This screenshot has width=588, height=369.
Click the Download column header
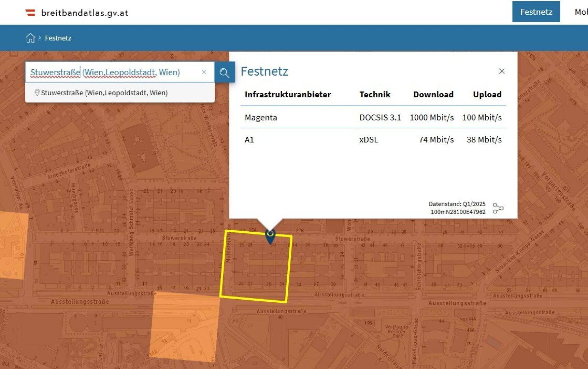coord(433,94)
